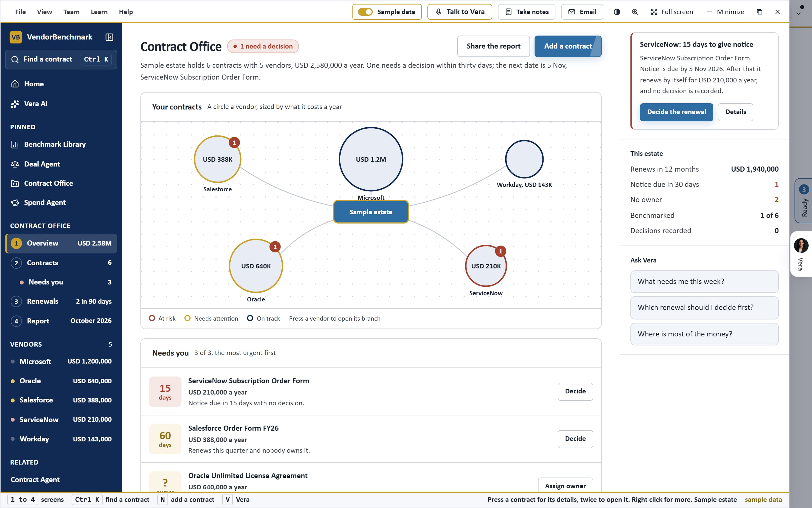Click Share the report button
The height and width of the screenshot is (508, 812).
[493, 46]
